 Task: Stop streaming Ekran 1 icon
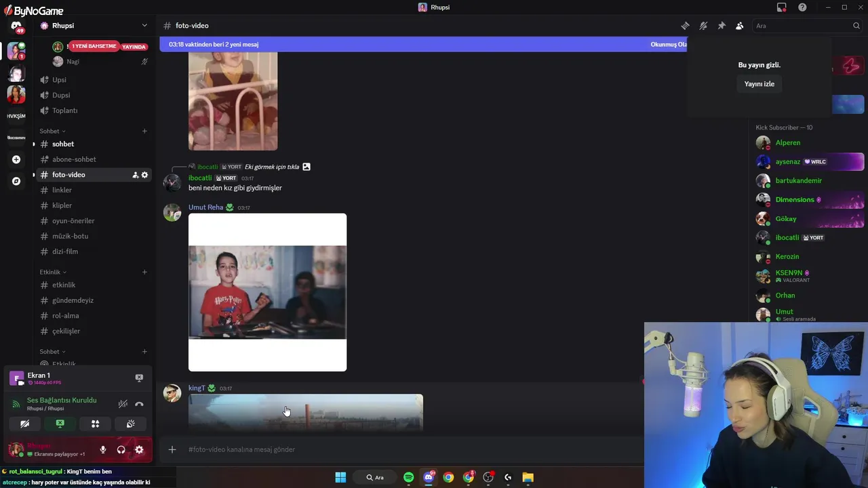click(x=139, y=378)
